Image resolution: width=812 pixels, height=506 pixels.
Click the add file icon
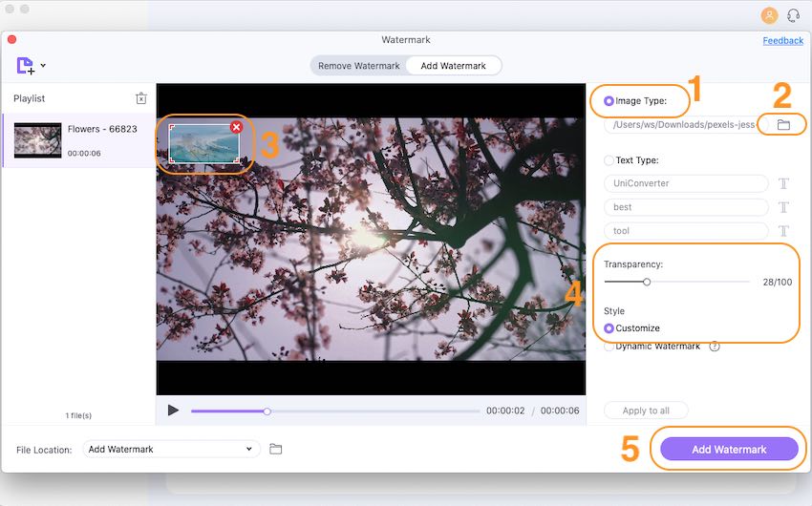(x=26, y=66)
